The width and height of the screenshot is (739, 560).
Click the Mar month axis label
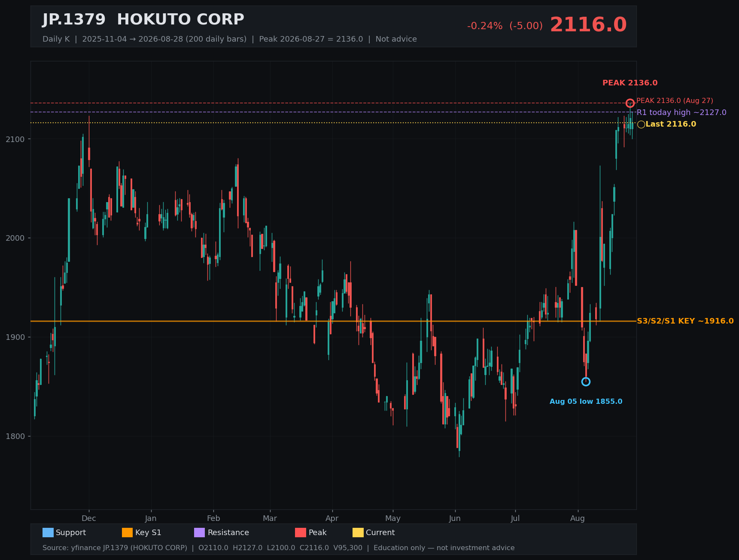(270, 518)
